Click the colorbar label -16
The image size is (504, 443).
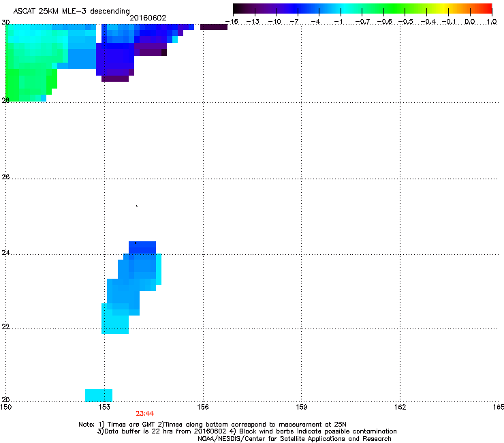pos(232,22)
